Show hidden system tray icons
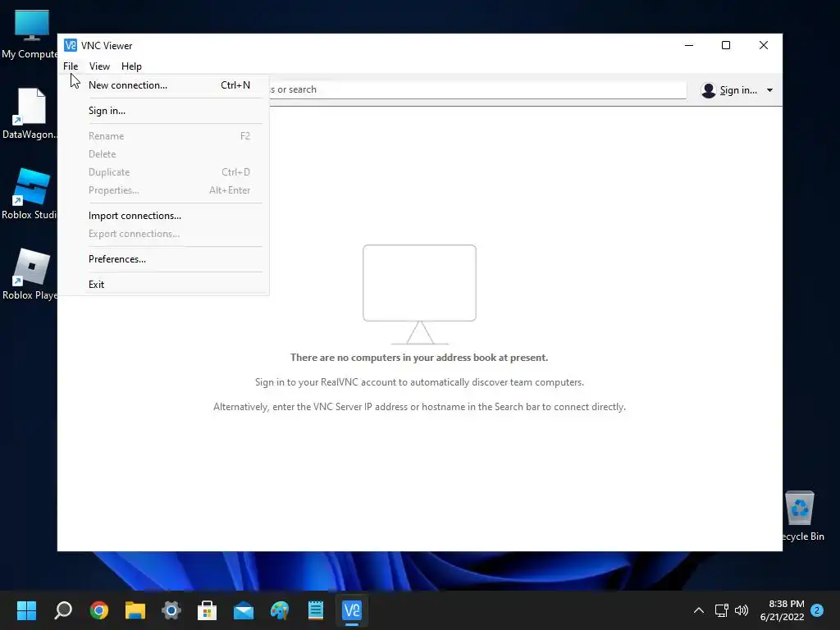 click(699, 610)
